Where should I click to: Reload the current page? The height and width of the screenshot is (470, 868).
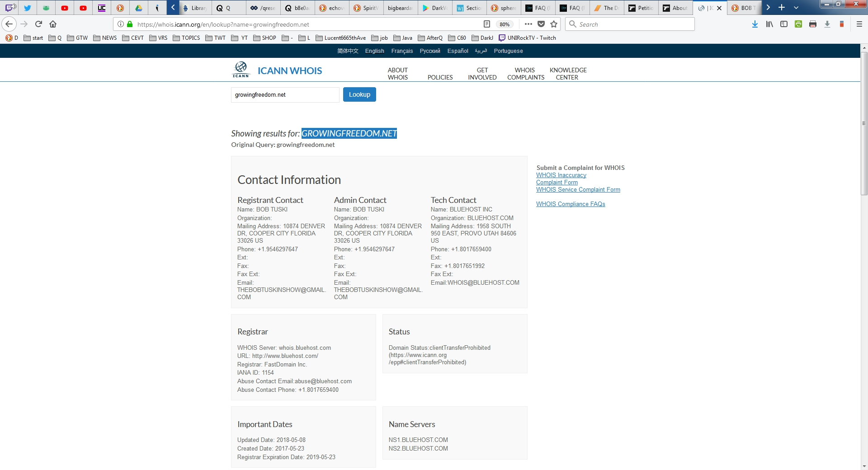[x=38, y=24]
